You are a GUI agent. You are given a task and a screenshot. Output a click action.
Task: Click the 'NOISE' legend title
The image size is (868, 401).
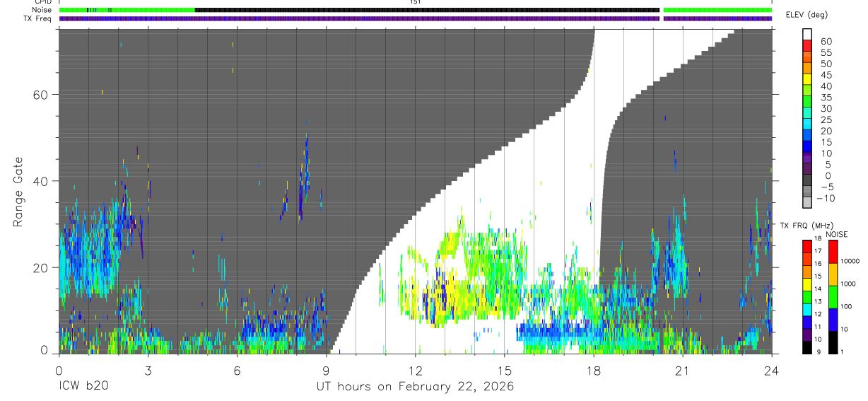tap(837, 234)
